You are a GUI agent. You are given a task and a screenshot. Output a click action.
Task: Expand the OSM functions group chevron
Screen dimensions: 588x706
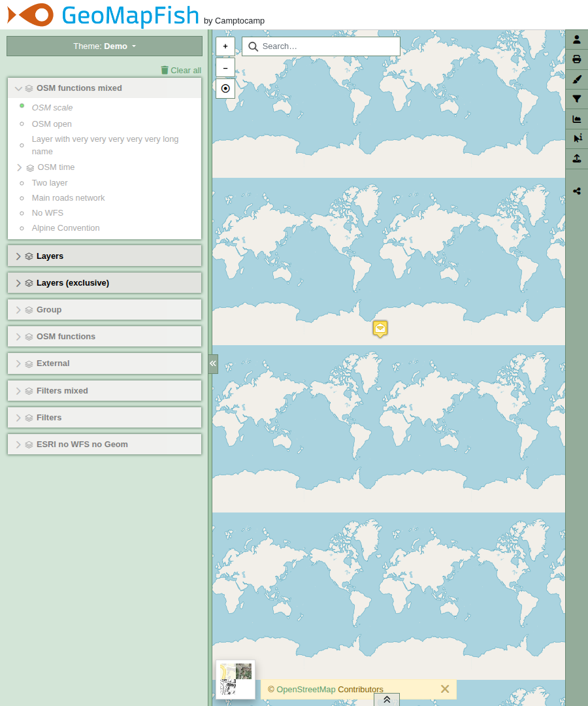pos(18,337)
